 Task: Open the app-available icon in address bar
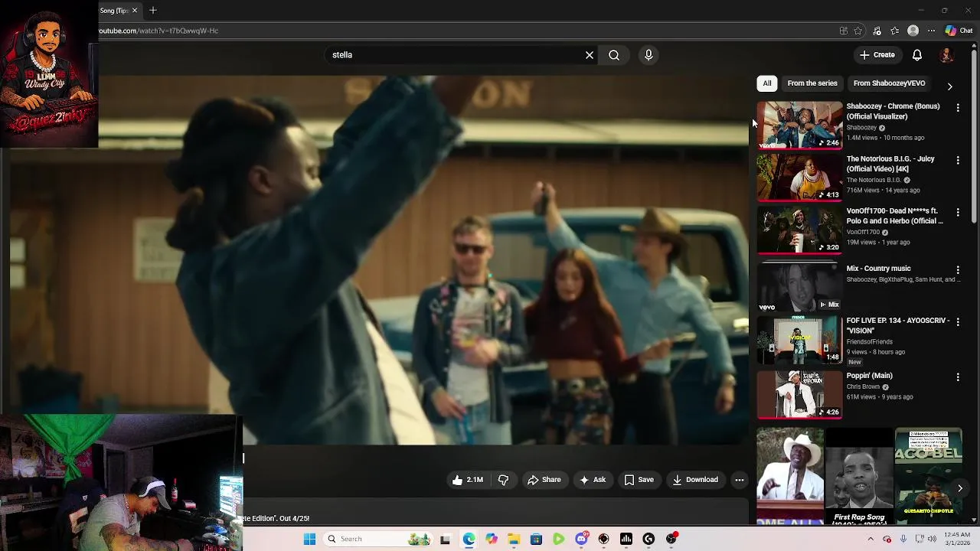pyautogui.click(x=843, y=31)
